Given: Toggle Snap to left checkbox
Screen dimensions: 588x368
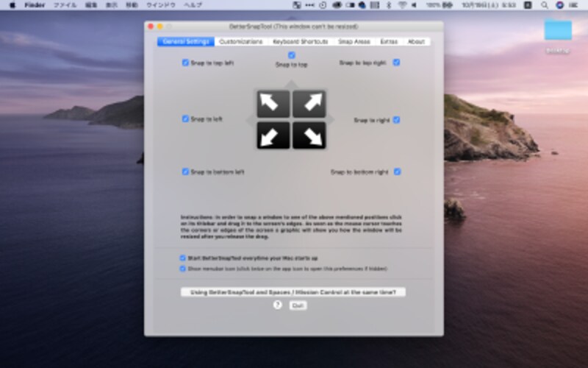Looking at the screenshot, I should point(185,118).
